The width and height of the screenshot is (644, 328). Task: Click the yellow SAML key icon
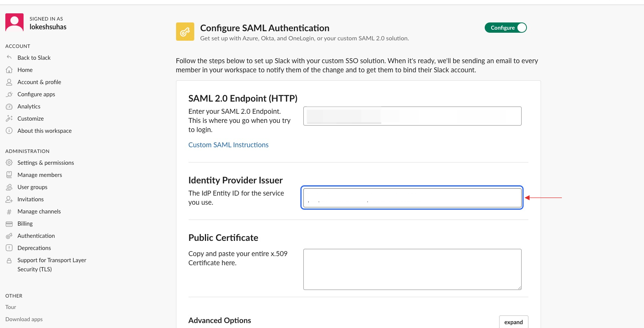point(185,32)
